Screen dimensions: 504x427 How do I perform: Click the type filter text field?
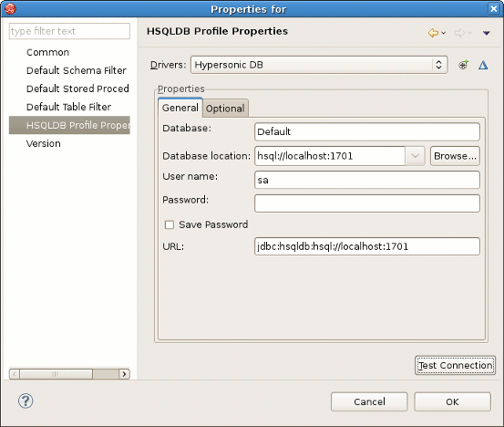[x=69, y=31]
